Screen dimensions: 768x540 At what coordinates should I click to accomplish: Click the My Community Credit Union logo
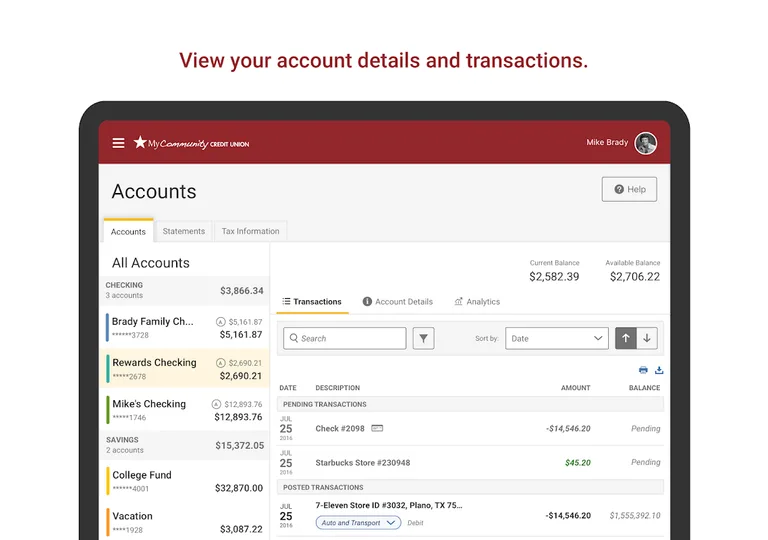pos(192,143)
